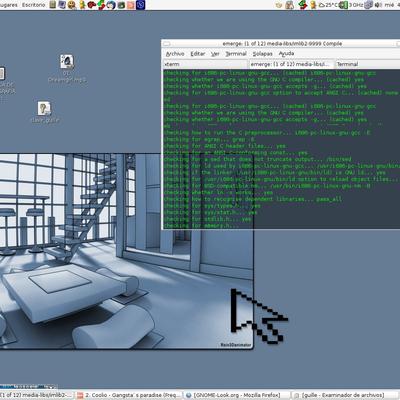Launch the red blob panel icon
Screen dimensions: 400x400
click(x=91, y=5)
